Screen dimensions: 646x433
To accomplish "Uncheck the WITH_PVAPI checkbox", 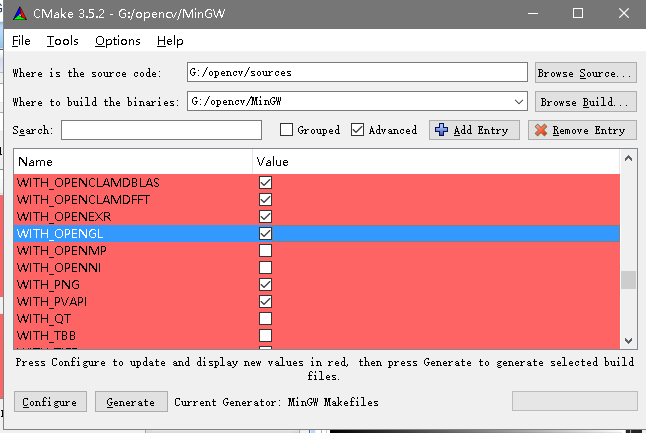I will [265, 302].
